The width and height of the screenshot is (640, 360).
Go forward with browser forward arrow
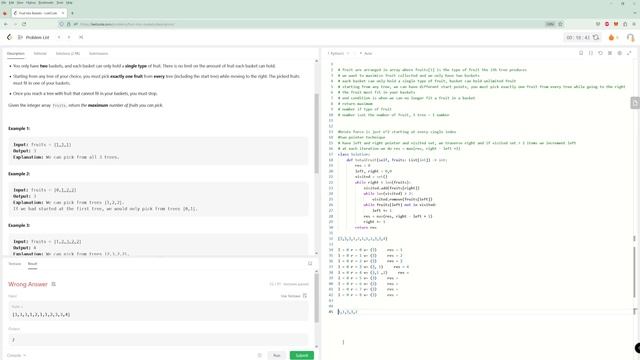pos(15,24)
